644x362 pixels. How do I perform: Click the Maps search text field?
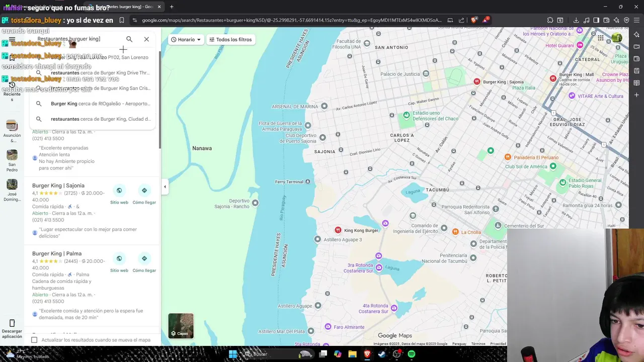(78, 39)
